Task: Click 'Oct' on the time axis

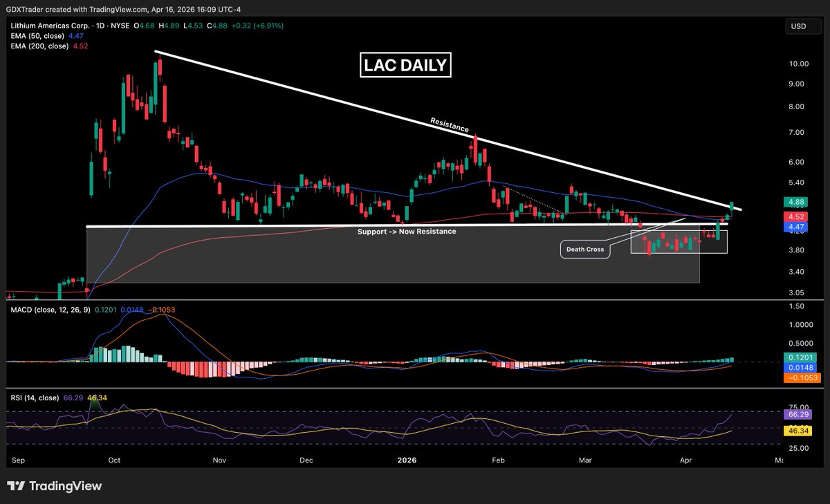Action: tap(115, 459)
